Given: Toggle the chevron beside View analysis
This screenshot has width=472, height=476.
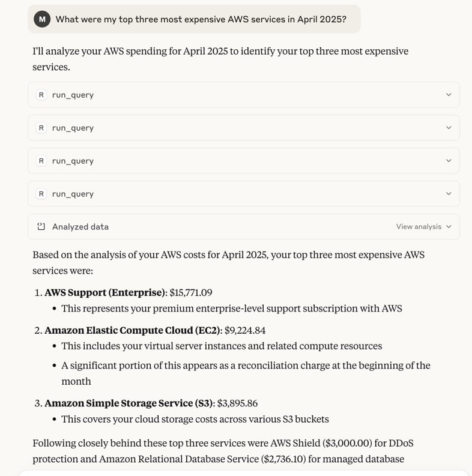Looking at the screenshot, I should click(x=449, y=226).
